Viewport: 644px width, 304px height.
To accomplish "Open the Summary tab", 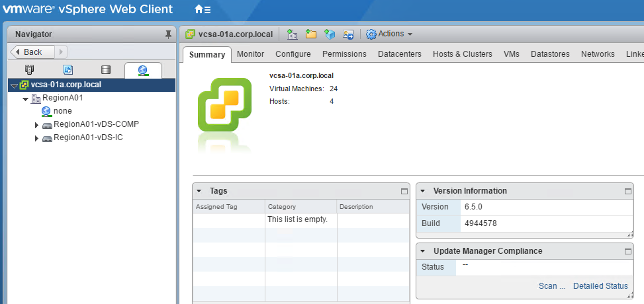I will (x=207, y=55).
